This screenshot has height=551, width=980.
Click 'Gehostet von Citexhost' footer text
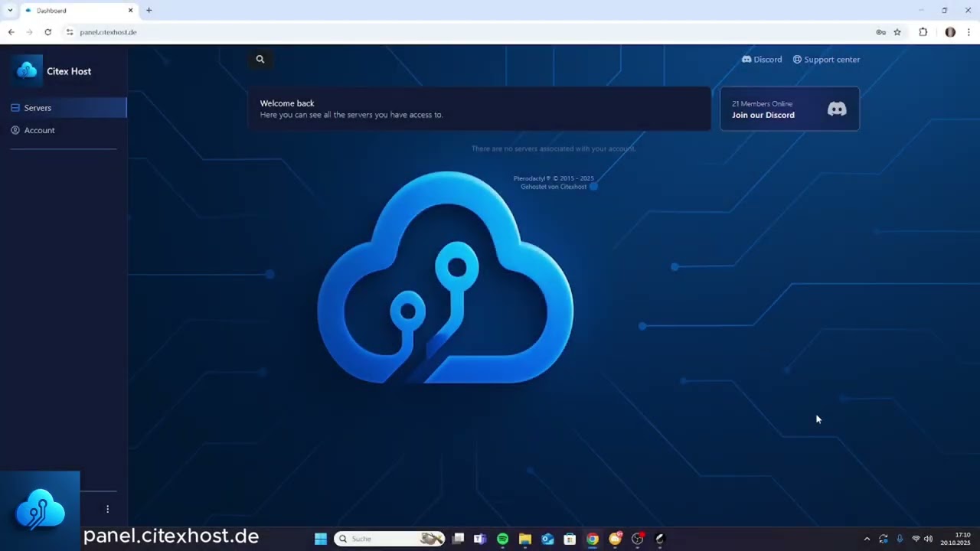pos(554,187)
